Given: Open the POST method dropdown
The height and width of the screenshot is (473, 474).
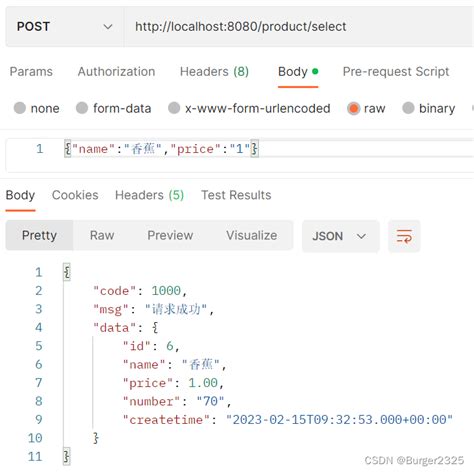Looking at the screenshot, I should [65, 27].
